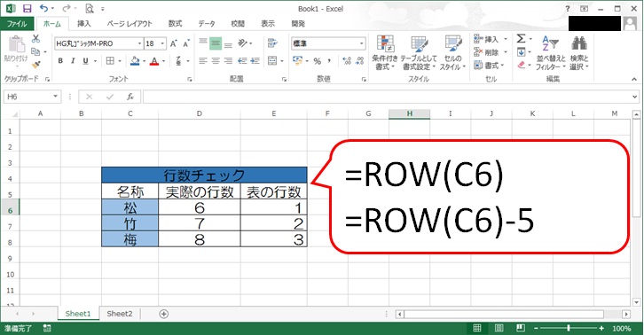Apply cell borders with the borders icon
Viewport: 644px width, 335px height.
click(110, 61)
